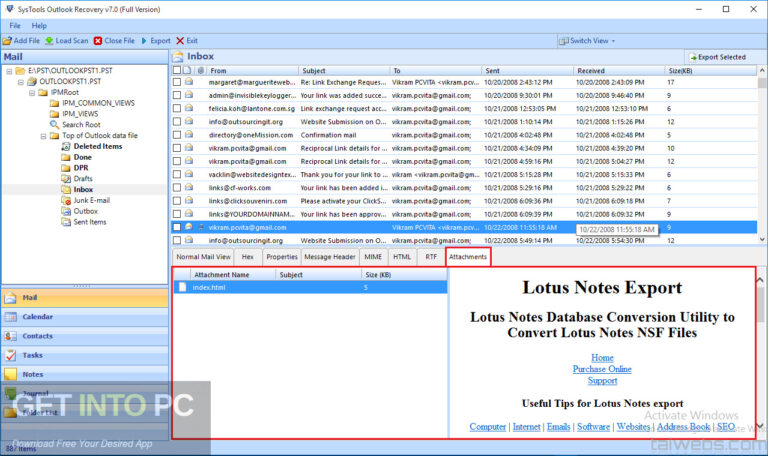
Task: Click the attachment column header paperclip icon
Action: pyautogui.click(x=200, y=71)
